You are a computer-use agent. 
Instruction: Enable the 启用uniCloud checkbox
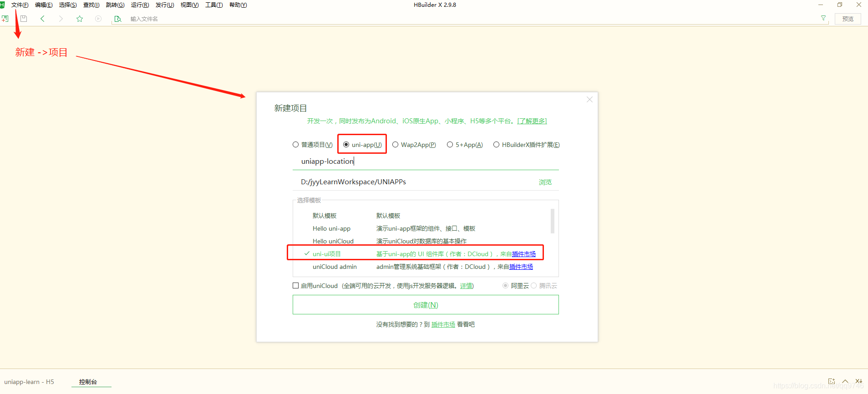(296, 286)
